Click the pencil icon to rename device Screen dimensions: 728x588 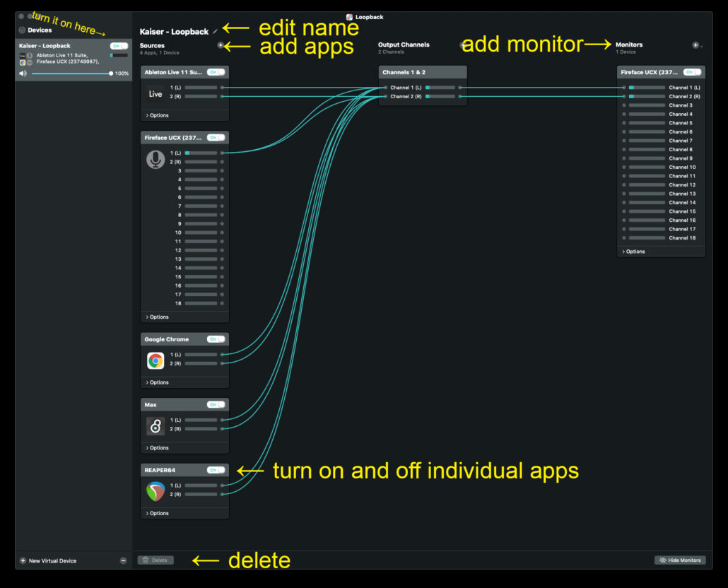tap(215, 32)
